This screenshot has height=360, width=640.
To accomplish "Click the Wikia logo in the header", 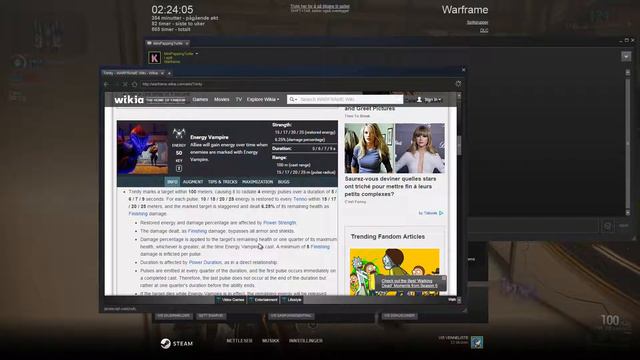I will pyautogui.click(x=129, y=100).
